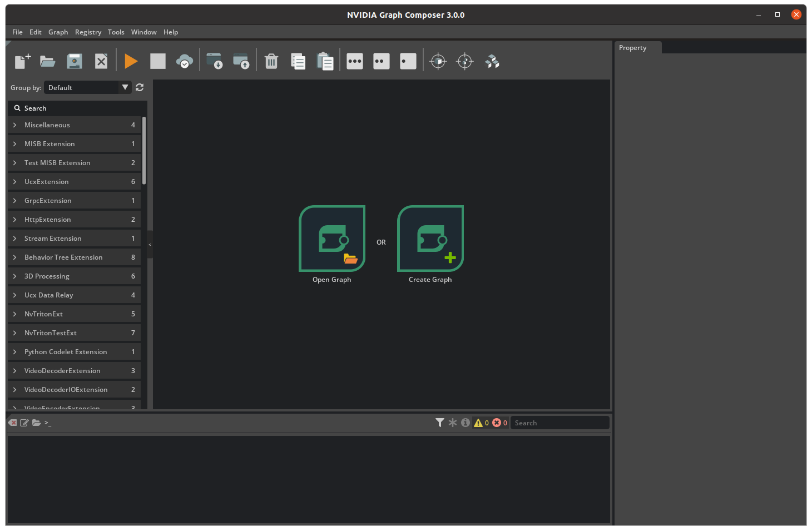
Task: Open the Help menu
Action: pos(171,32)
